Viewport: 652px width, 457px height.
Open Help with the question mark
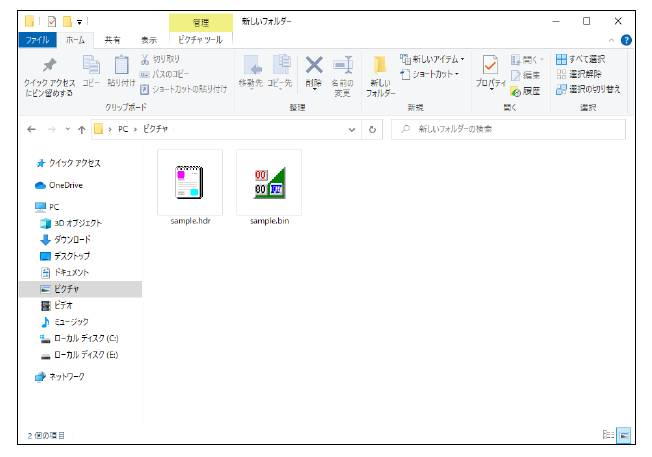click(626, 40)
